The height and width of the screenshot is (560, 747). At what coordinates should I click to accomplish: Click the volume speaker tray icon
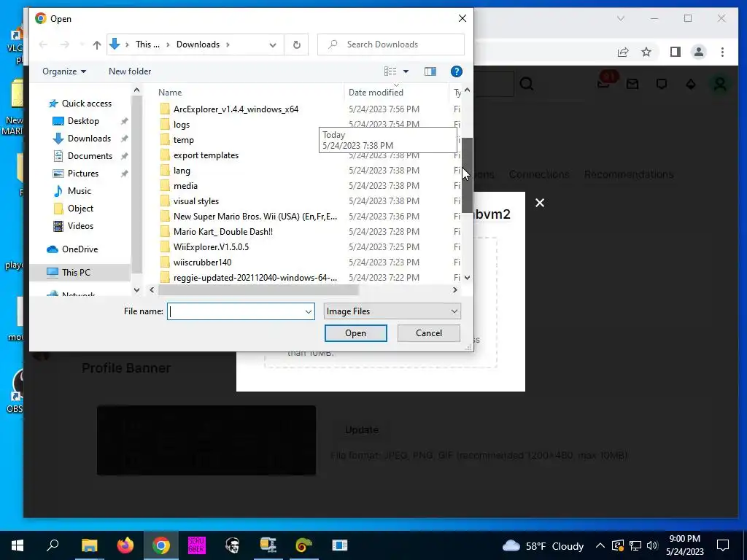tap(652, 545)
